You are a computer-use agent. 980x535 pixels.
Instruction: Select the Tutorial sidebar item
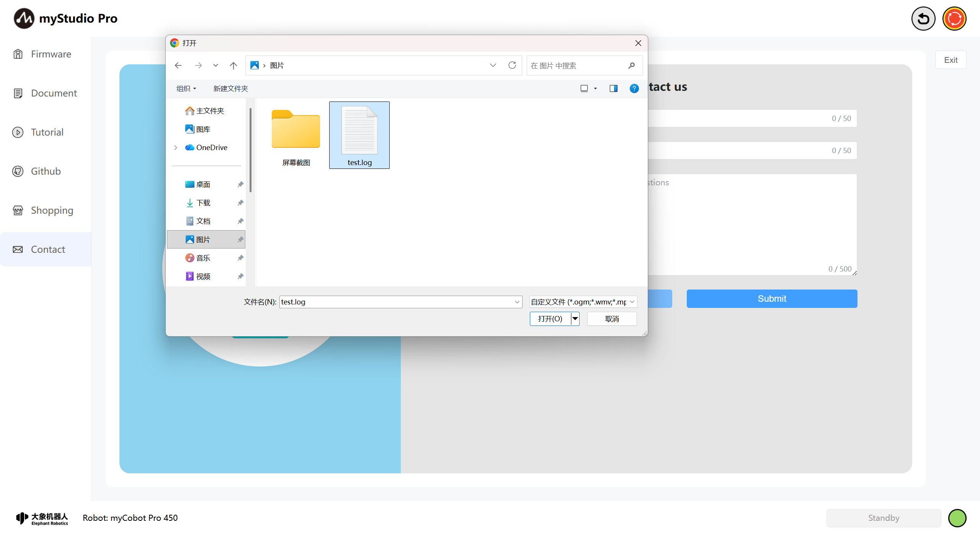47,132
